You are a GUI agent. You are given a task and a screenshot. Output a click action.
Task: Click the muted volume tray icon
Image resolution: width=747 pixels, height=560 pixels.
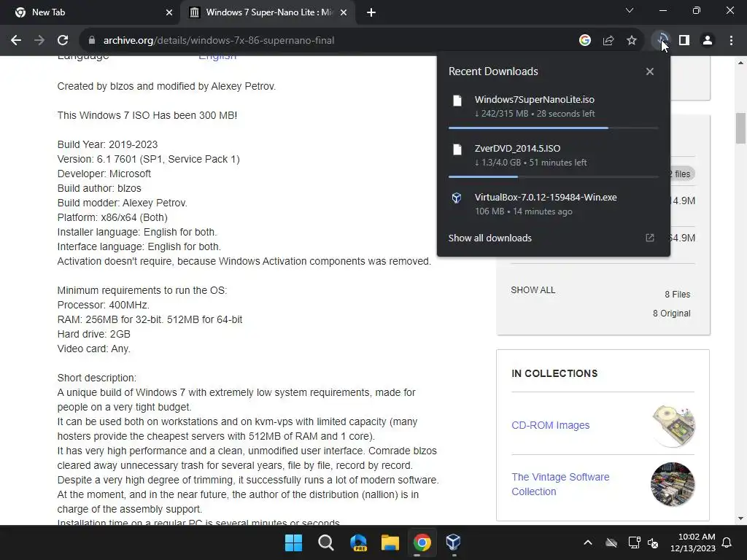[653, 542]
